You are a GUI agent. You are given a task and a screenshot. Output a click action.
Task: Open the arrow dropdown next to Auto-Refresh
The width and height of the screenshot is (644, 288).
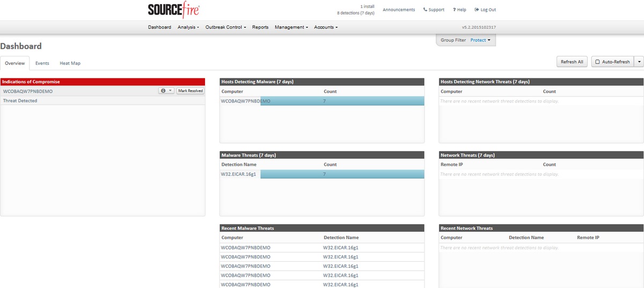[x=639, y=62]
